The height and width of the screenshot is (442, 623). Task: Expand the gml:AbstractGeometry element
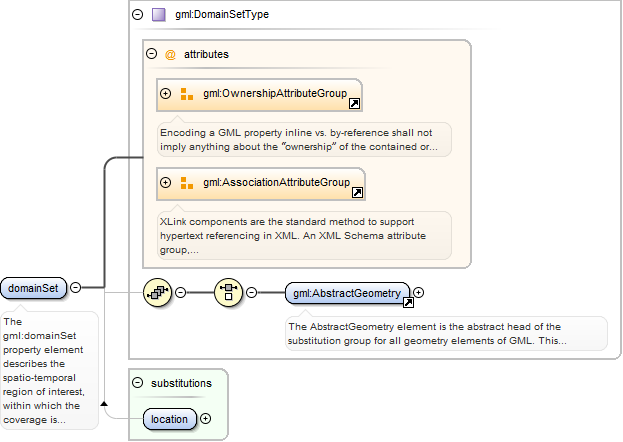(x=419, y=293)
